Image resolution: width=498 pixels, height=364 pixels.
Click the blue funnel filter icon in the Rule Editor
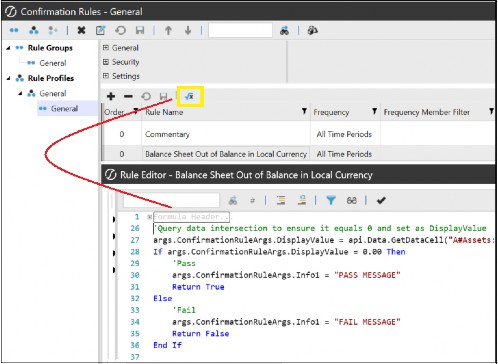click(331, 200)
